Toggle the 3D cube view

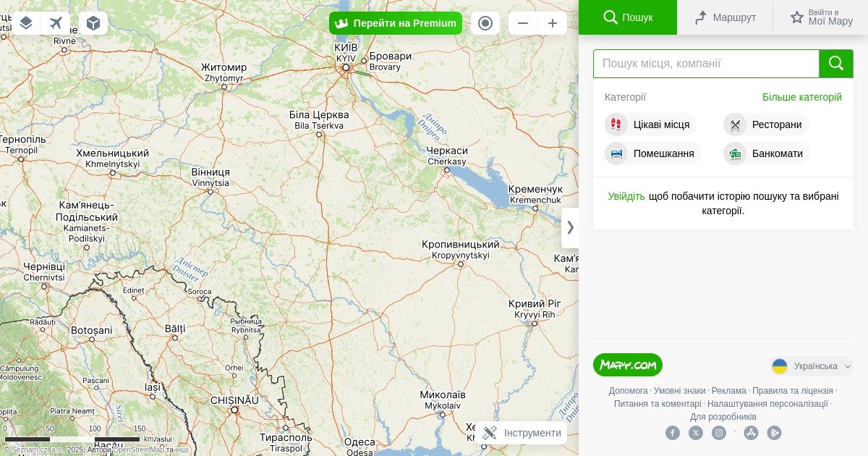tap(93, 23)
